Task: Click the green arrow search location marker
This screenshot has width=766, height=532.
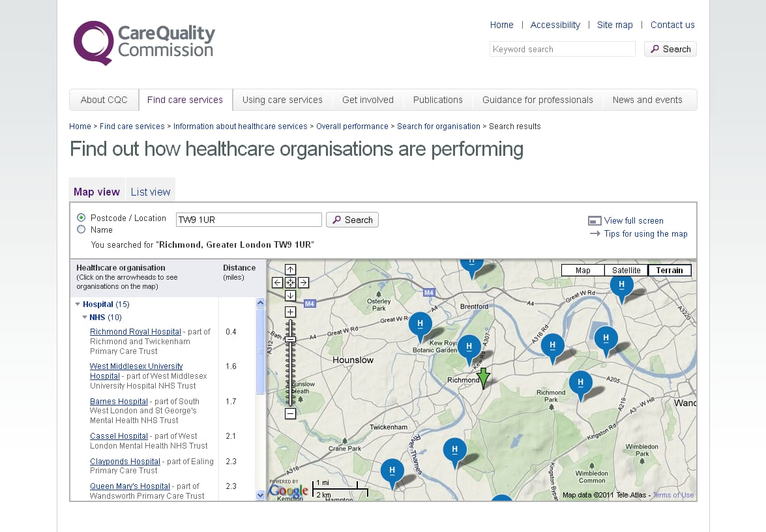Action: pos(483,378)
